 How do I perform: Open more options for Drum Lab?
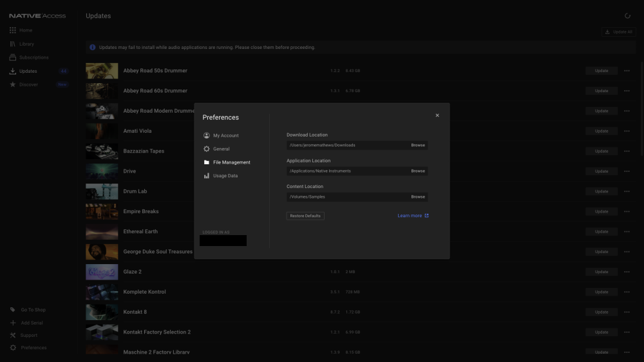(x=627, y=191)
